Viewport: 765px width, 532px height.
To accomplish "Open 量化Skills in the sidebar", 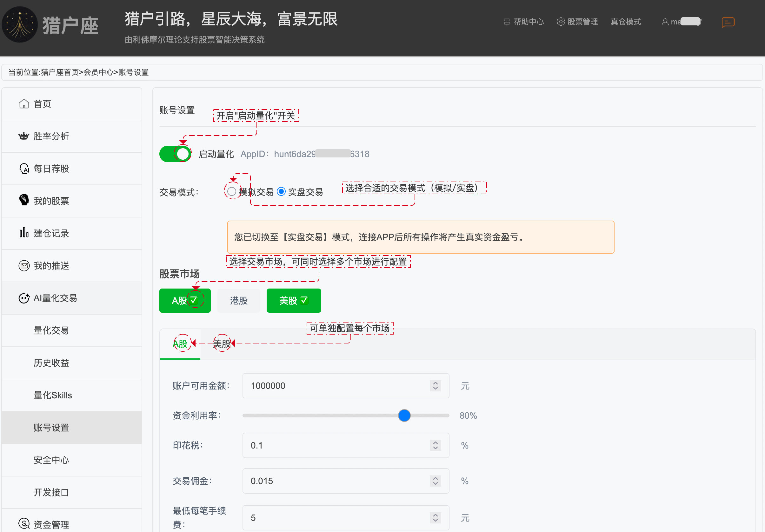I will (x=72, y=395).
